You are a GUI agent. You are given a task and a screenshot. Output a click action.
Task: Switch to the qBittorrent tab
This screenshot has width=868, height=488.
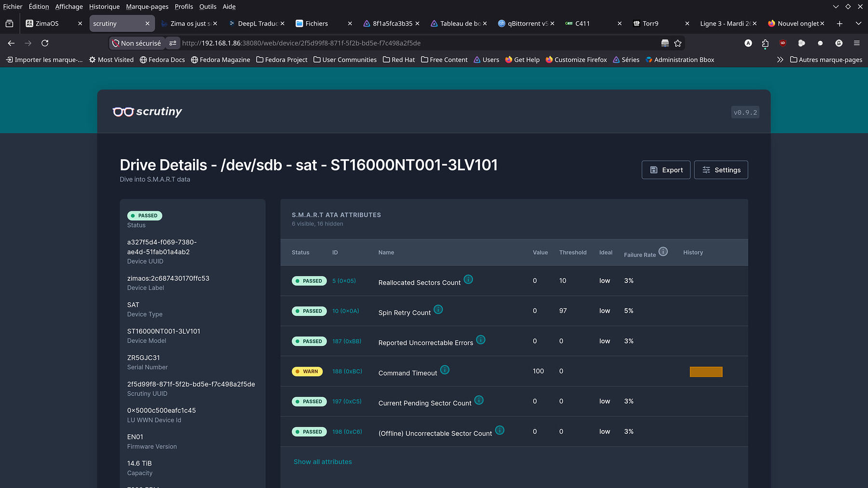click(527, 23)
